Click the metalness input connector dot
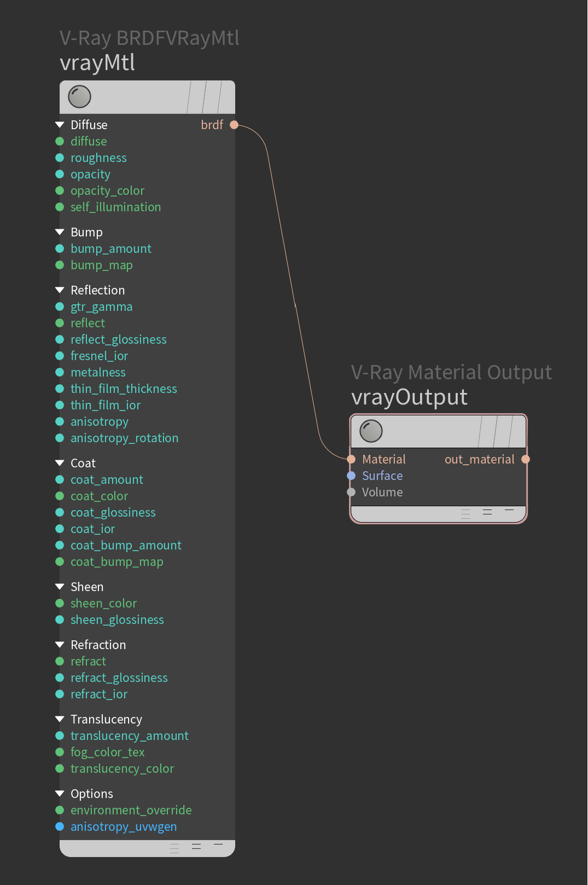Viewport: 588px width, 885px height. pyautogui.click(x=60, y=372)
